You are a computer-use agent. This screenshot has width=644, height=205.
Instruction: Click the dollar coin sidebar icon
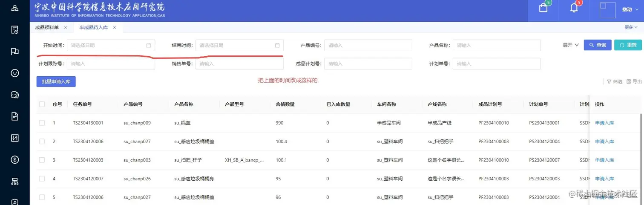click(x=15, y=160)
